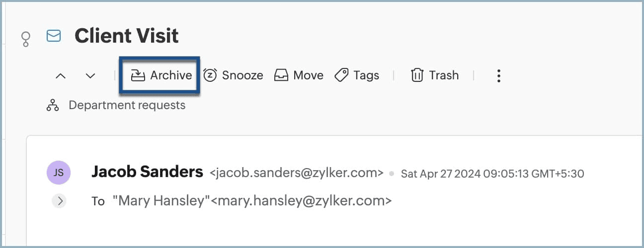644x248 pixels.
Task: Go to previous email with up chevron
Action: pos(61,76)
